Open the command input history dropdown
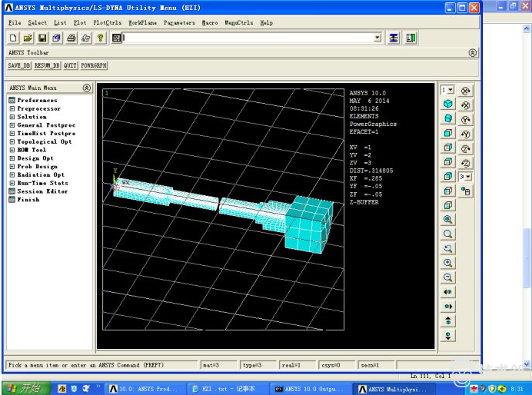 377,38
